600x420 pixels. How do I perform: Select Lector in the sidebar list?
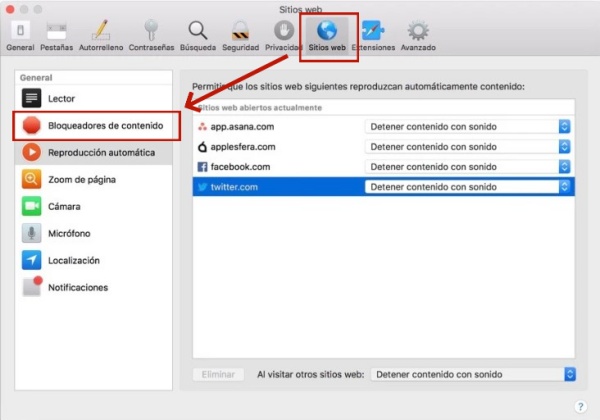coord(93,98)
